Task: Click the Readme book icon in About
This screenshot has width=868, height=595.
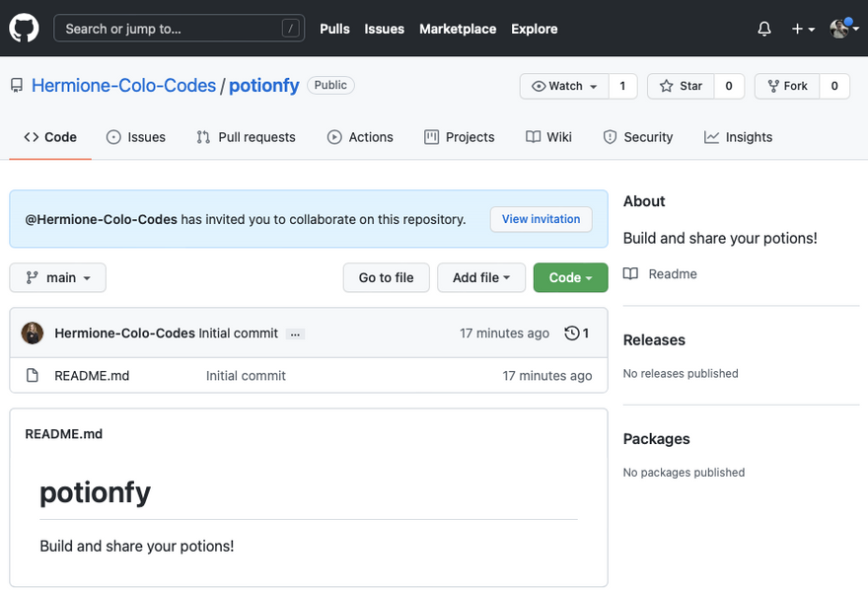Action: pos(631,274)
